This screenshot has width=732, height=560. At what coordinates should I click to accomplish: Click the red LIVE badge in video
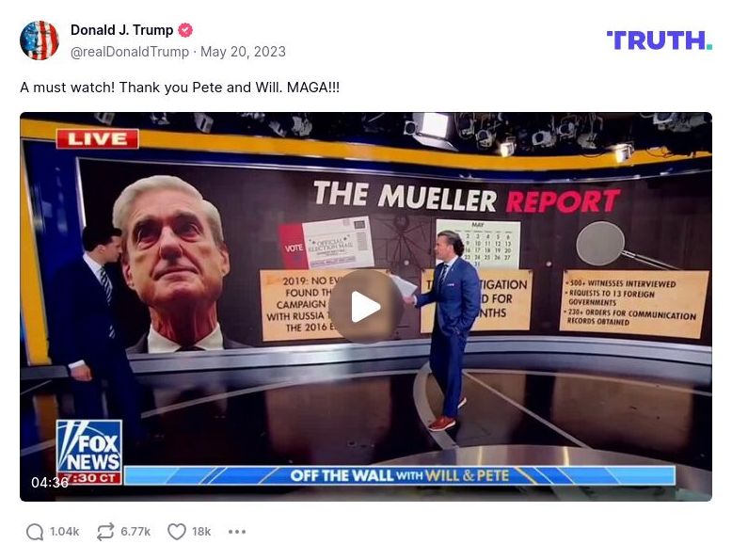pos(98,138)
